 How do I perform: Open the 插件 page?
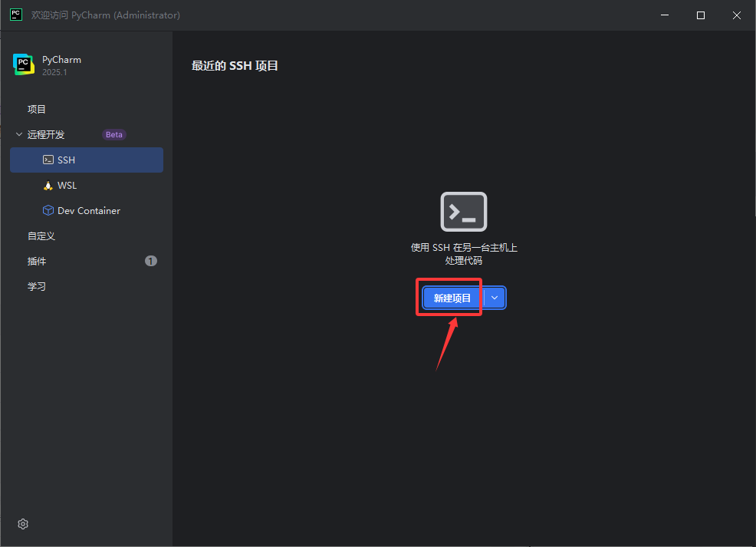pos(37,261)
